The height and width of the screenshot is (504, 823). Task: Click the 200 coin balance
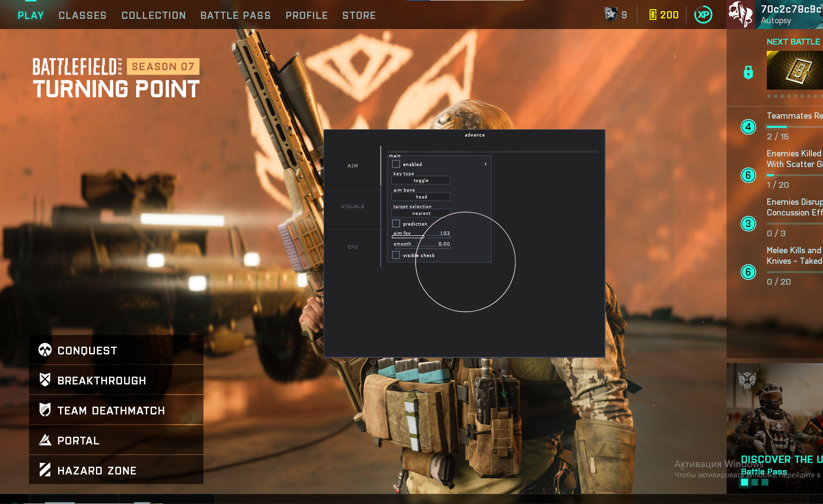pos(669,15)
